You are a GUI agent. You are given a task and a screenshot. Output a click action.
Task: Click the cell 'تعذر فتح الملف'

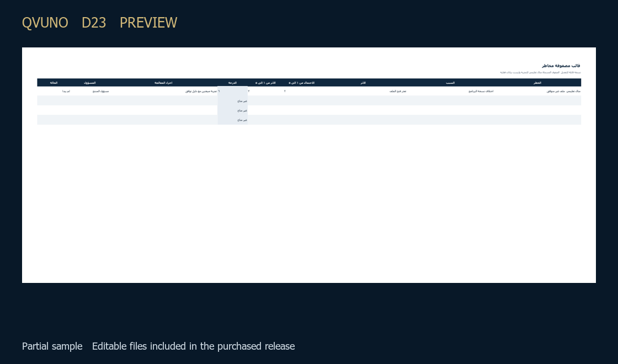(398, 92)
